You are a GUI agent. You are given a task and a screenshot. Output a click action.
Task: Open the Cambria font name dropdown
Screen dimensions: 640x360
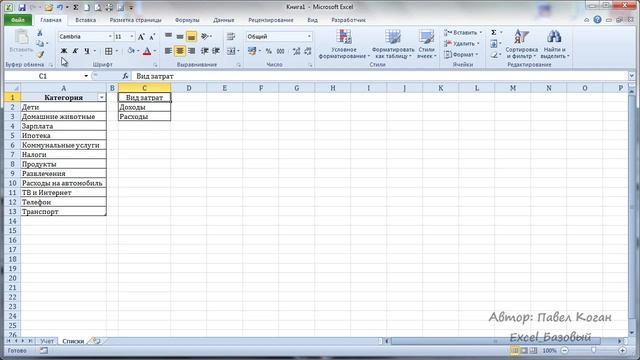point(110,37)
